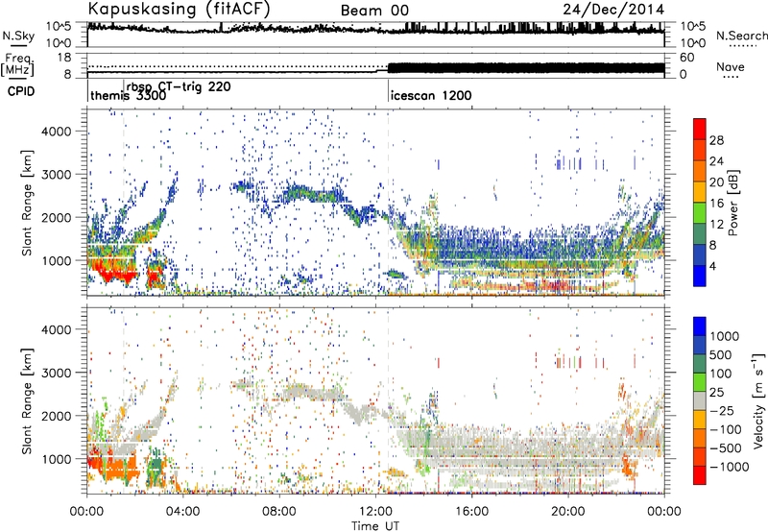The image size is (768, 532).
Task: Click the '12:00' time tick label
Action: [x=375, y=512]
